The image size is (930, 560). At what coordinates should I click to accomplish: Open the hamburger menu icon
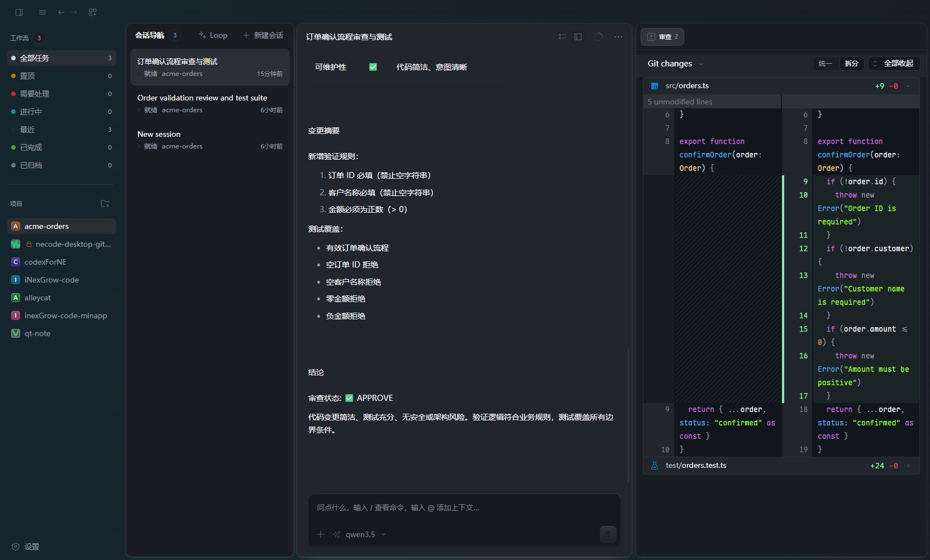[42, 12]
